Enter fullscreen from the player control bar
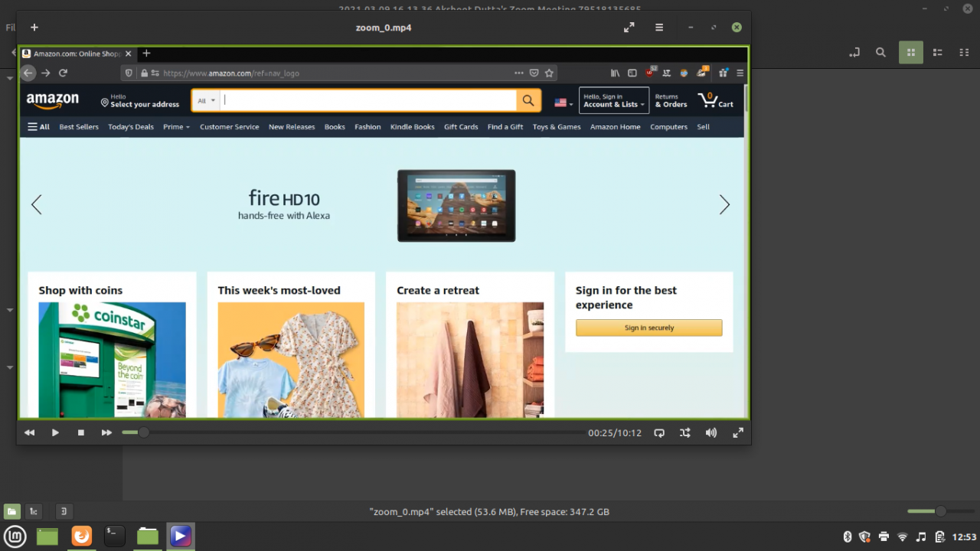This screenshot has width=980, height=551. 738,433
